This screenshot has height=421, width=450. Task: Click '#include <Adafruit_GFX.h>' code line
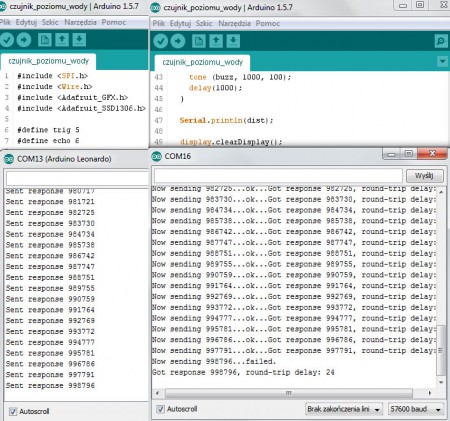pos(73,98)
